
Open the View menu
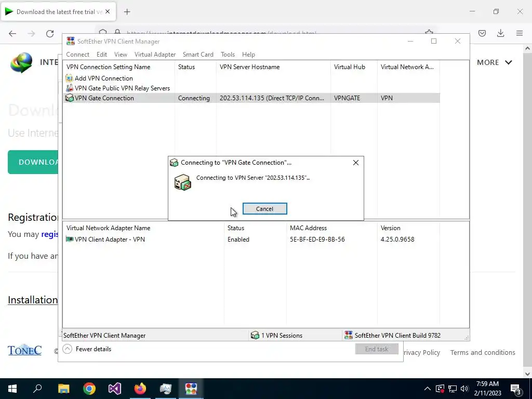tap(121, 54)
